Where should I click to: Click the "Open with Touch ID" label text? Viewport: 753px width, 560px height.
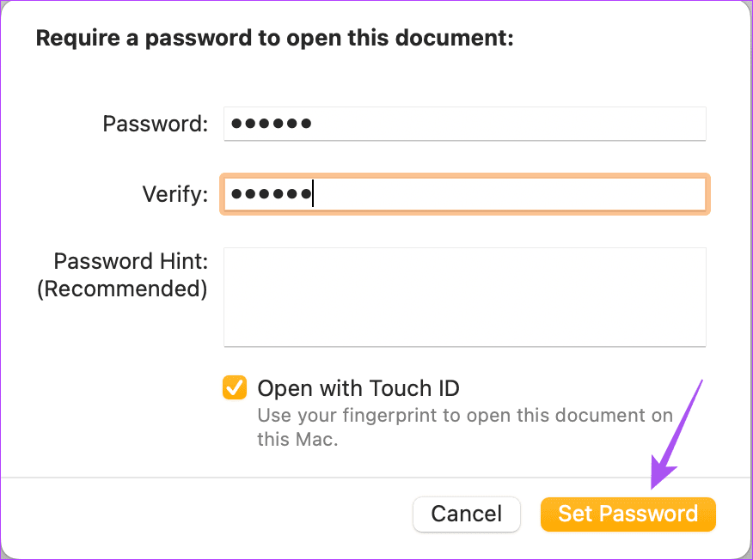[358, 388]
